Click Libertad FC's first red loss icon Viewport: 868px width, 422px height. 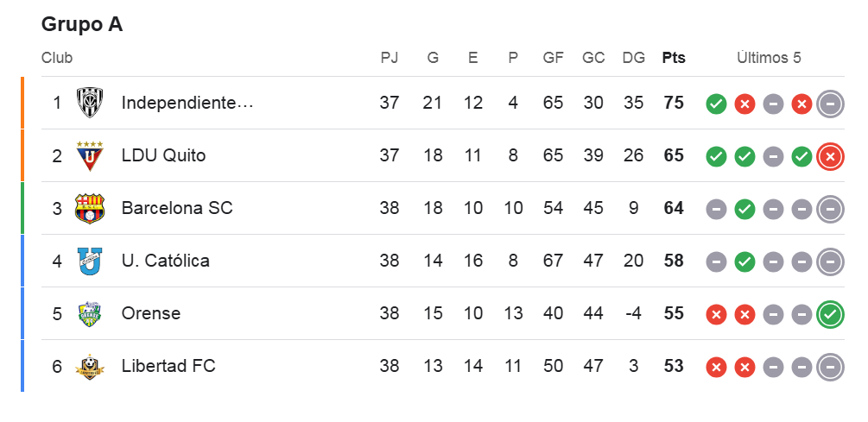point(716,367)
